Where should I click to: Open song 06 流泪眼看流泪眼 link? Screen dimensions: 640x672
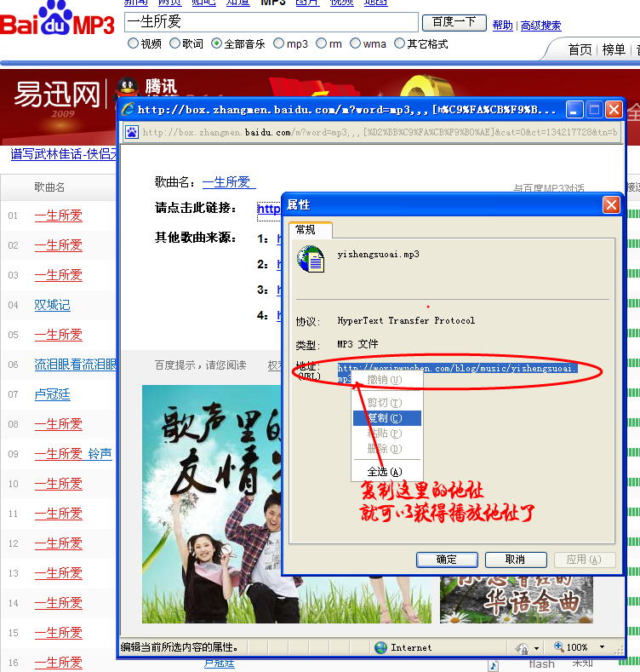pyautogui.click(x=75, y=365)
